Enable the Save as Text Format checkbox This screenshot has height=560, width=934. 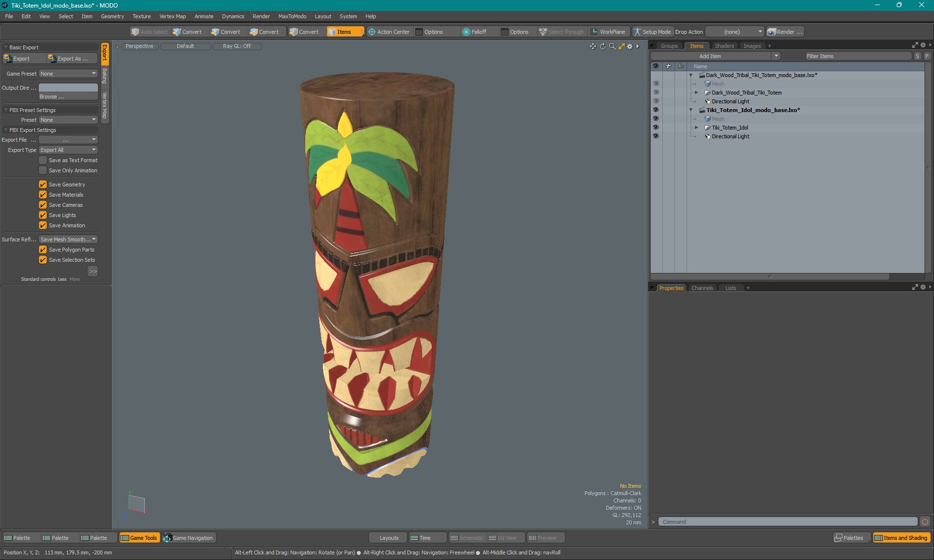point(43,160)
